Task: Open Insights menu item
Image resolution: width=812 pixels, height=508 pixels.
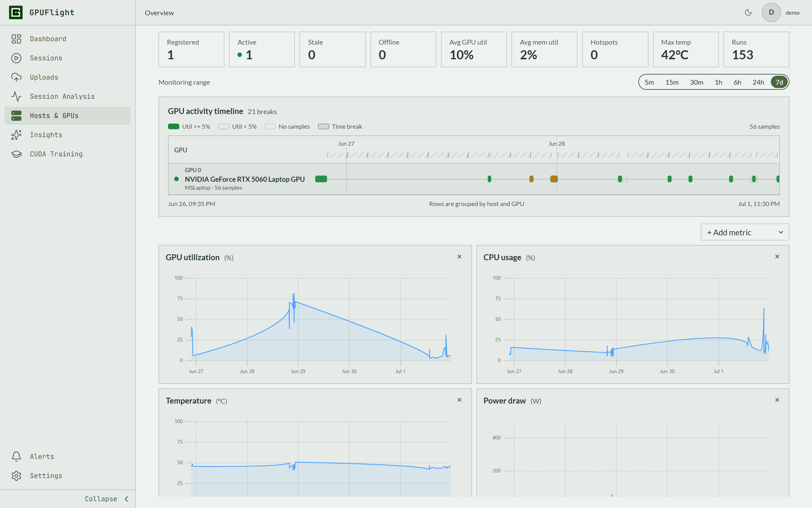Action: (x=67, y=135)
